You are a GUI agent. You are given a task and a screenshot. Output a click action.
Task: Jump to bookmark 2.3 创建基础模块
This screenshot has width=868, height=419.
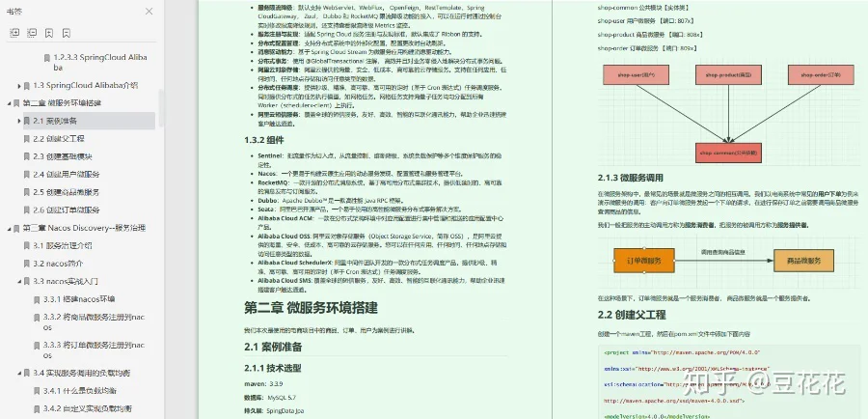coord(62,156)
